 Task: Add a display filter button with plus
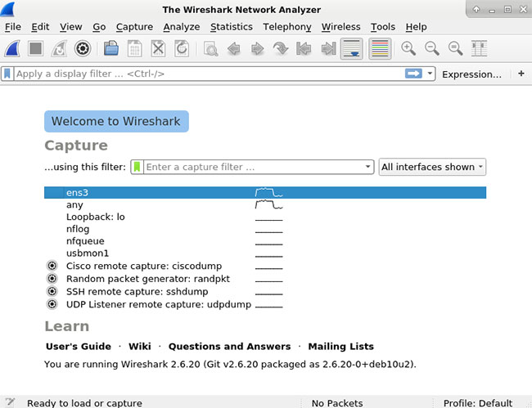tap(521, 74)
